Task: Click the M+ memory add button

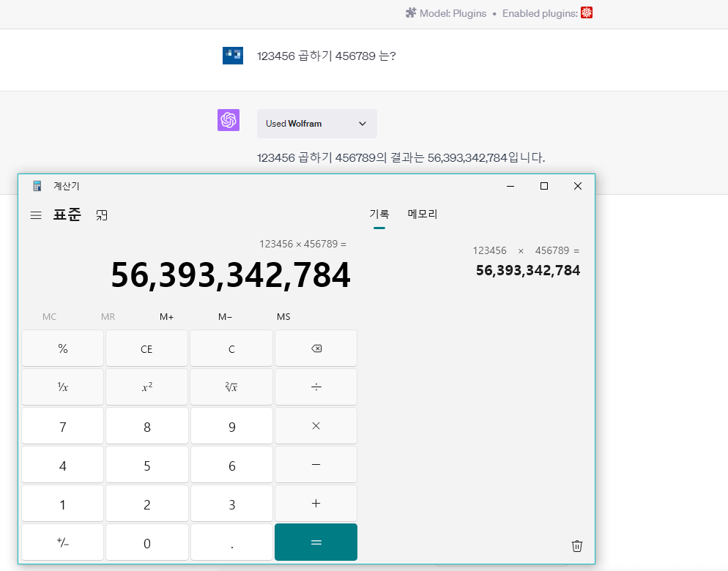Action: [167, 317]
